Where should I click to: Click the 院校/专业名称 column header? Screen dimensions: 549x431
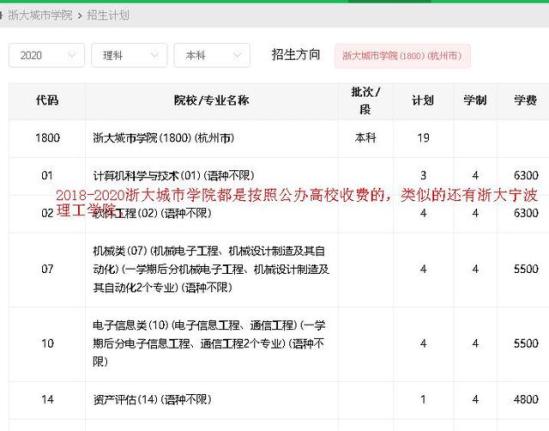[211, 101]
